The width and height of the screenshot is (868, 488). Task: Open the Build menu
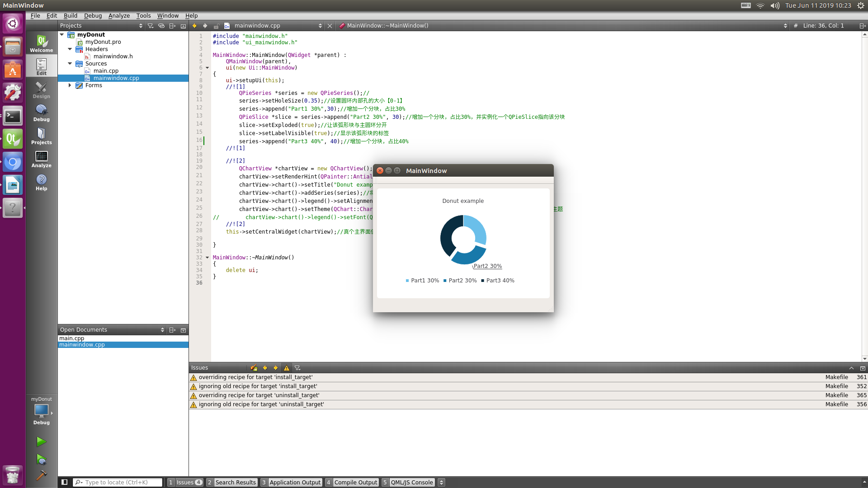point(70,15)
